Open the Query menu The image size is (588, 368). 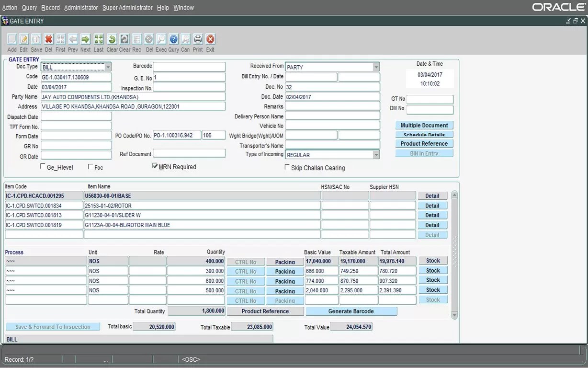coord(29,8)
